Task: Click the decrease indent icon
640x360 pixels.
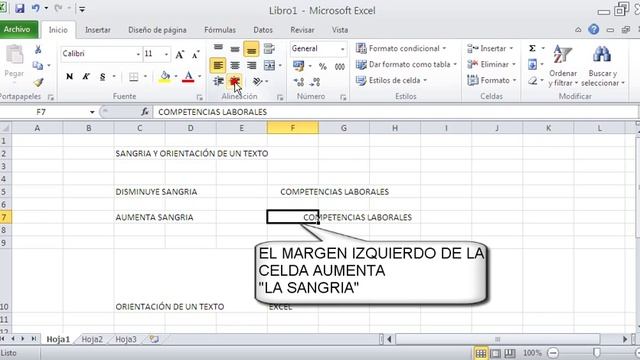Action: point(218,82)
